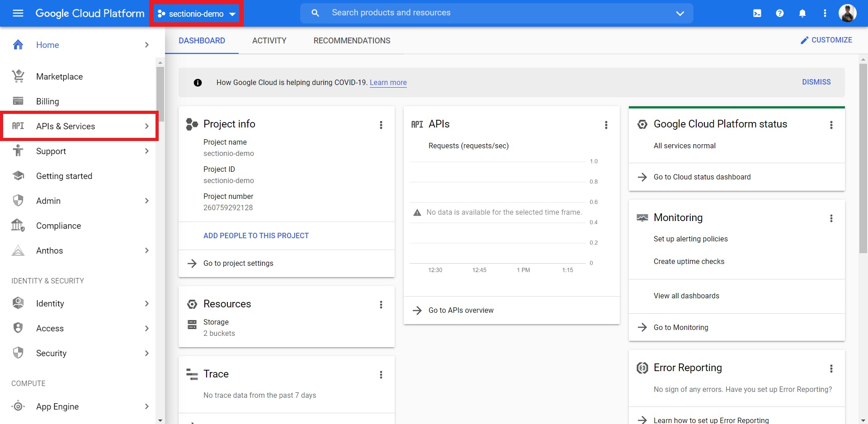Click the Identity person icon
Screen dimensions: 868x424
point(18,303)
